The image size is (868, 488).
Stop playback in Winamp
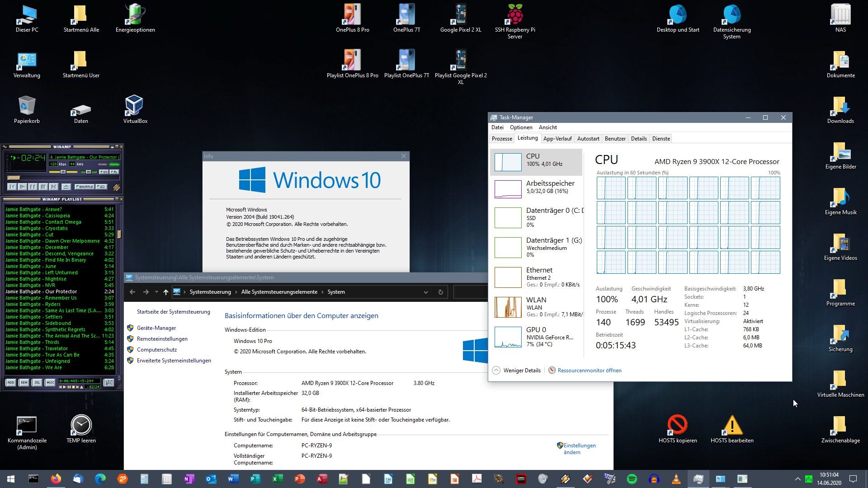point(43,187)
